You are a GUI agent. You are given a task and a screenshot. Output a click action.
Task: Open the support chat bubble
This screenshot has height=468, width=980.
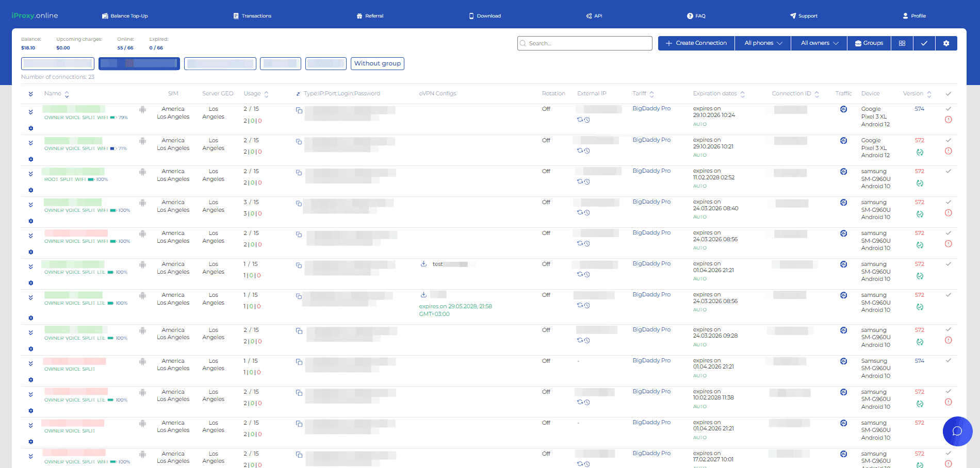[957, 431]
